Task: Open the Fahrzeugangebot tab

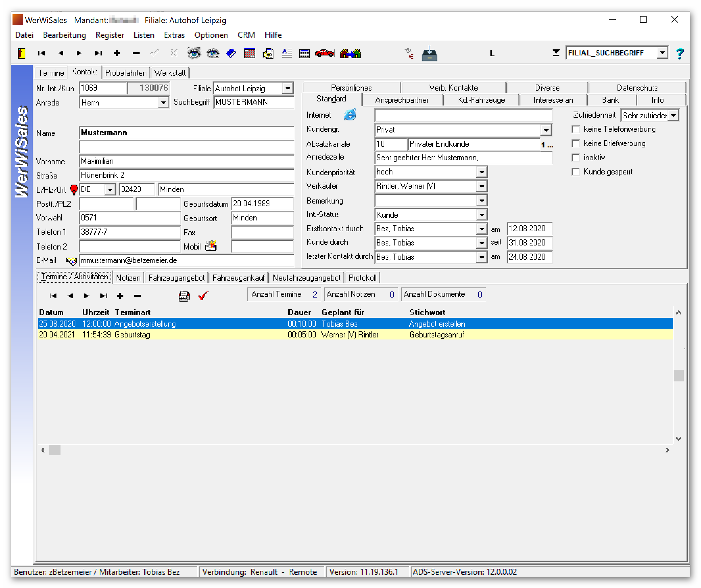Action: [x=176, y=278]
